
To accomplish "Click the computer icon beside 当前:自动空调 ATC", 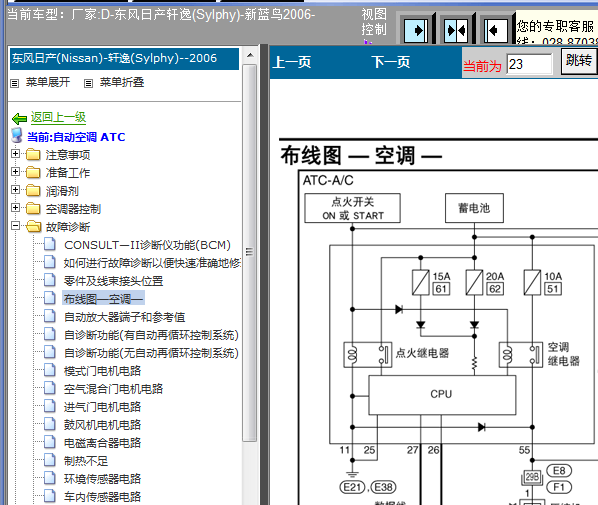I will 17,135.
